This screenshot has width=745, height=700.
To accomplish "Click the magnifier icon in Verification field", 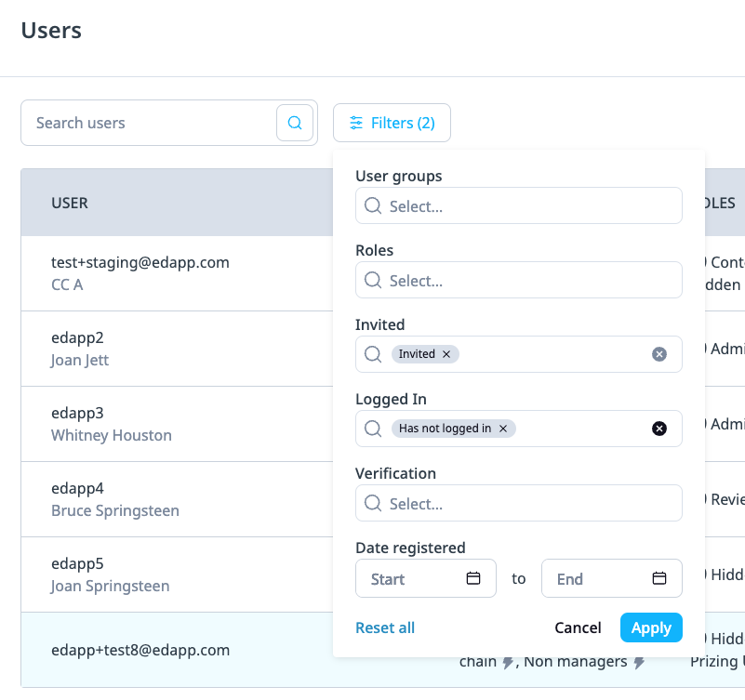I will (373, 503).
